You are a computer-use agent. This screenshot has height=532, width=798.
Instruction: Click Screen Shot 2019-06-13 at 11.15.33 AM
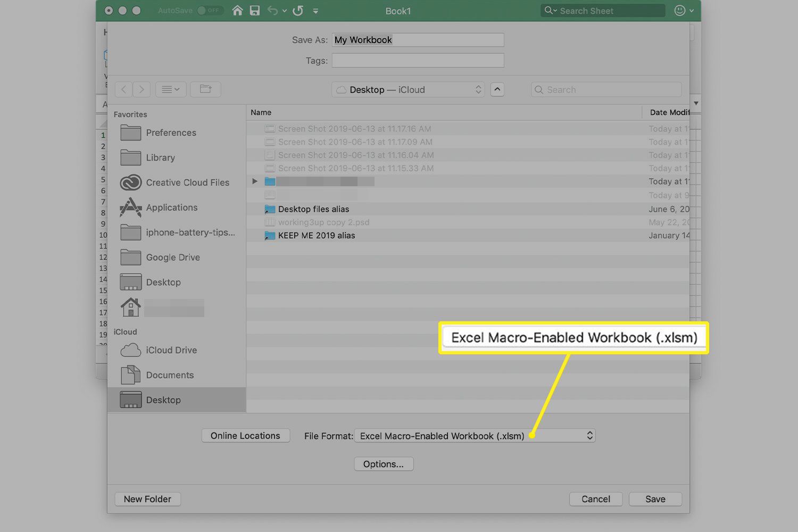click(468, 168)
